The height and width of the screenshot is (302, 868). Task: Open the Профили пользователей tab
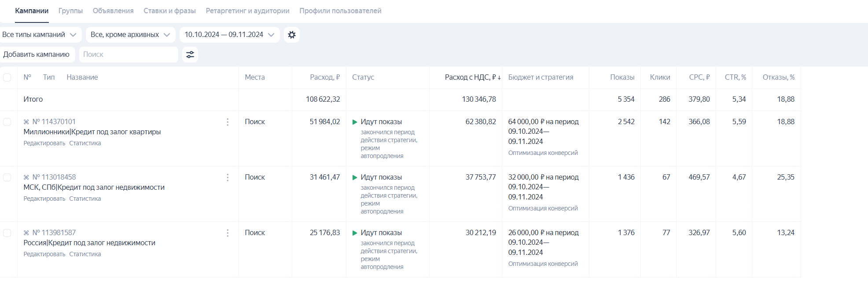[340, 11]
